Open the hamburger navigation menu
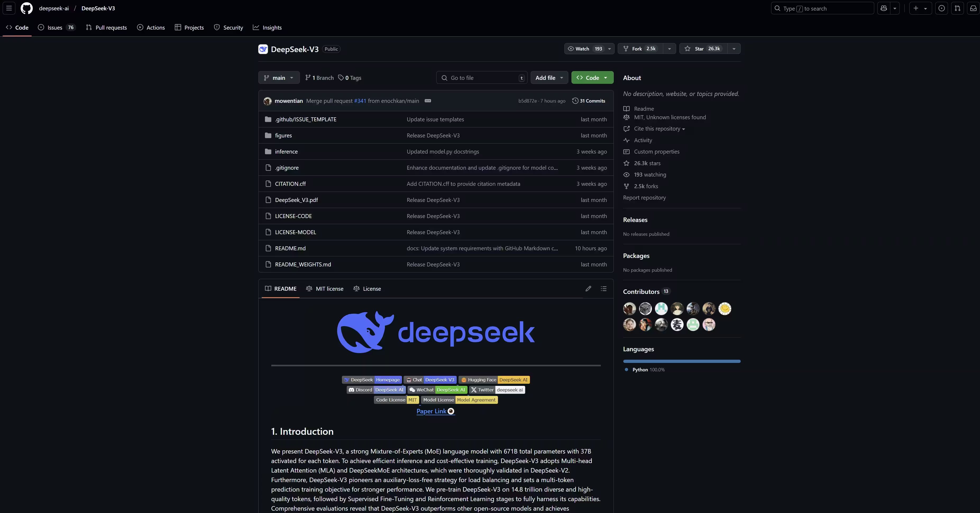This screenshot has width=980, height=513. click(9, 8)
